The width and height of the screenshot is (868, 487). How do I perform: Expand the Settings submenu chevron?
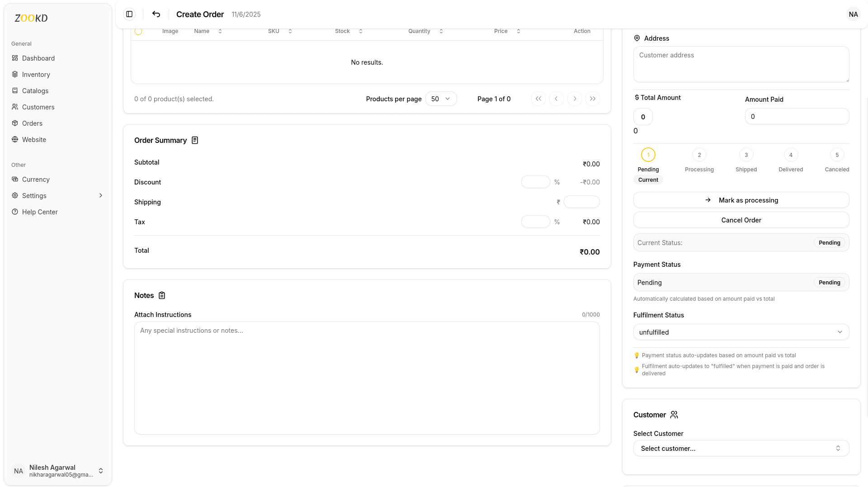(x=100, y=195)
